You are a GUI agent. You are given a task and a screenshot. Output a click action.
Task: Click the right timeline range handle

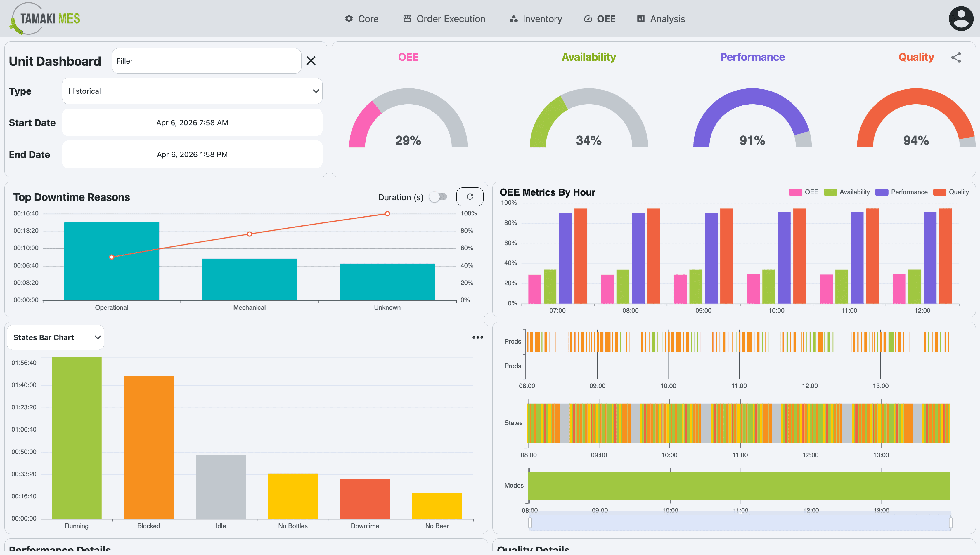click(x=950, y=523)
